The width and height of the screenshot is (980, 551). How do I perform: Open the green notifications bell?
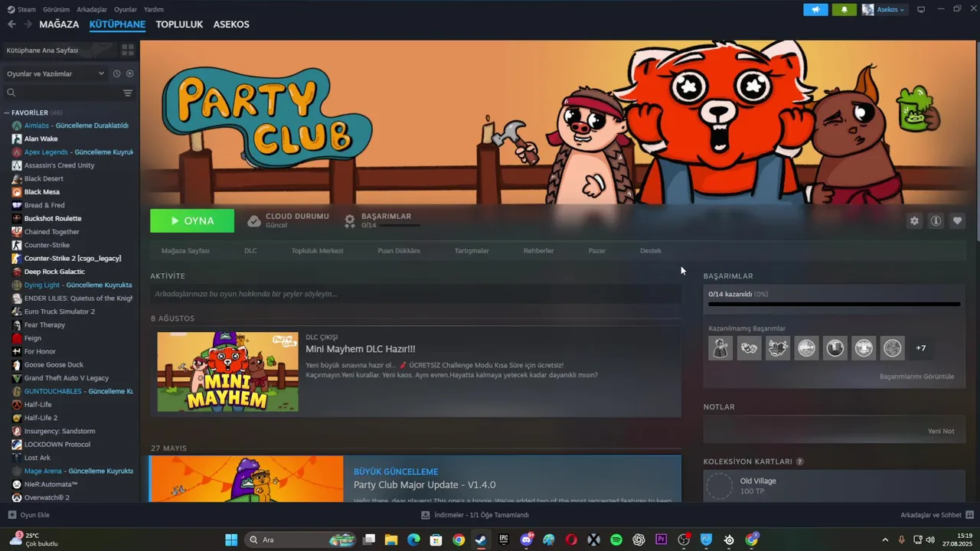click(x=844, y=9)
